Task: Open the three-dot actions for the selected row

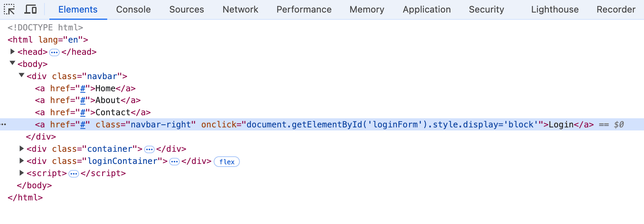Action: [x=3, y=124]
